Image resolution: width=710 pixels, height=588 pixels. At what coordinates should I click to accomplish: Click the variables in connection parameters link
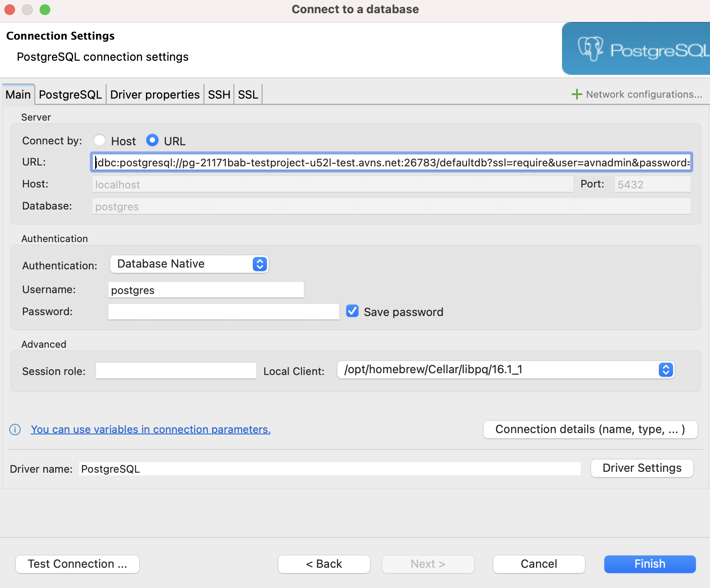tap(151, 429)
